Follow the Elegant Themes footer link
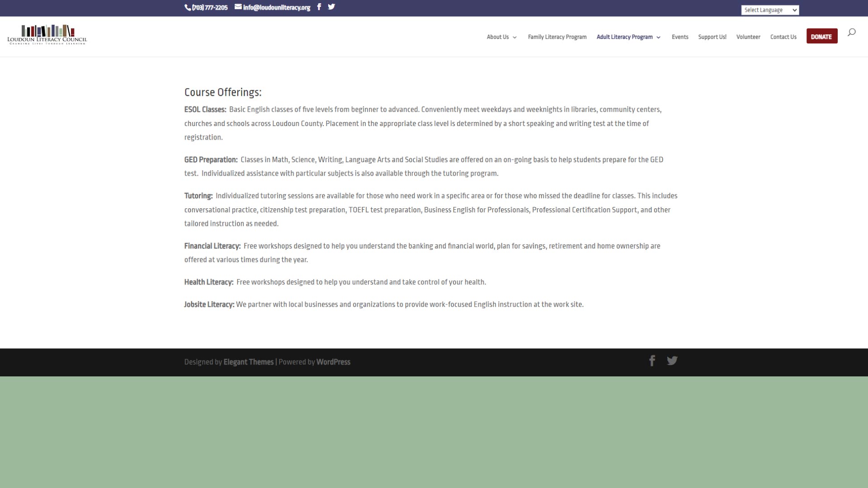 (x=248, y=362)
